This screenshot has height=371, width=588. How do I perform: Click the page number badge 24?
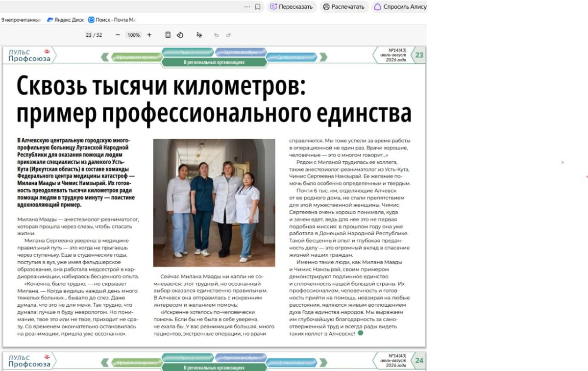pyautogui.click(x=419, y=361)
